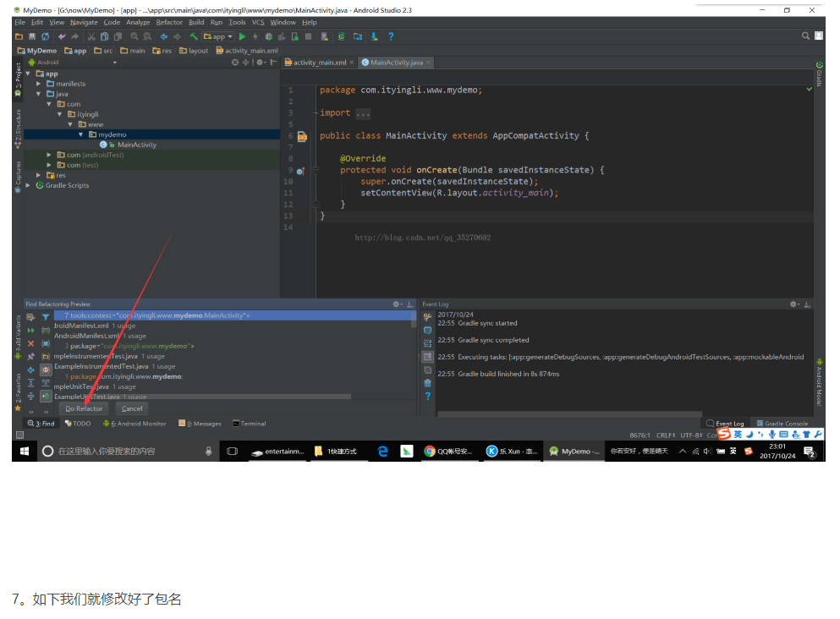Click the Debug app bug icon
Screen dimensions: 840x619
coord(268,36)
